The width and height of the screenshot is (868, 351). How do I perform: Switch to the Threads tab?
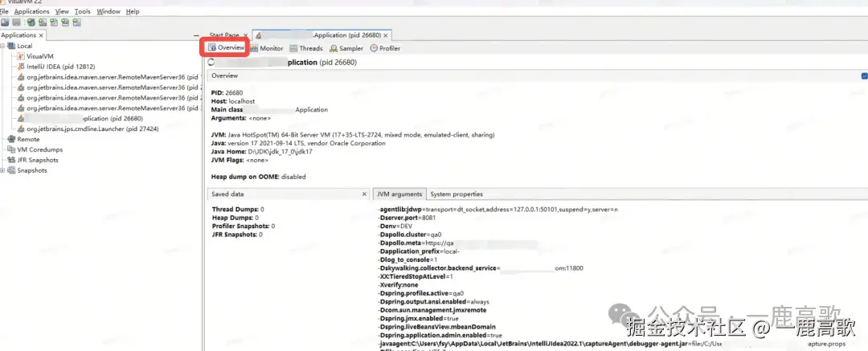[x=306, y=49]
